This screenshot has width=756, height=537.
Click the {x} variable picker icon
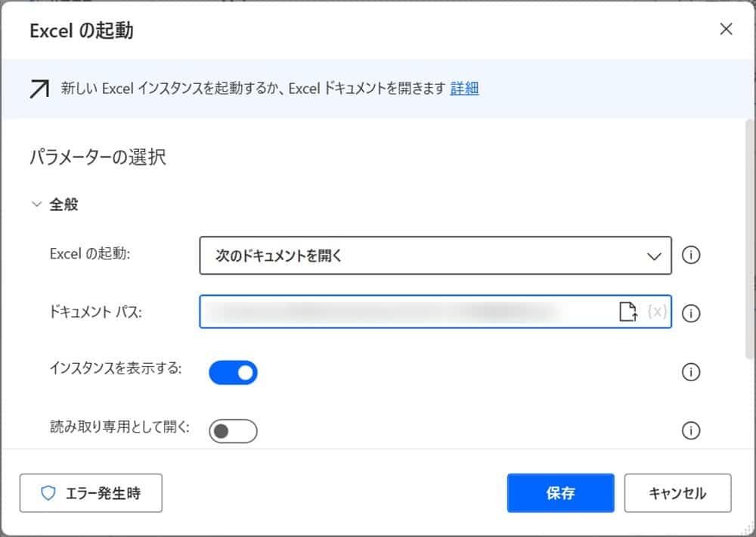pyautogui.click(x=657, y=312)
